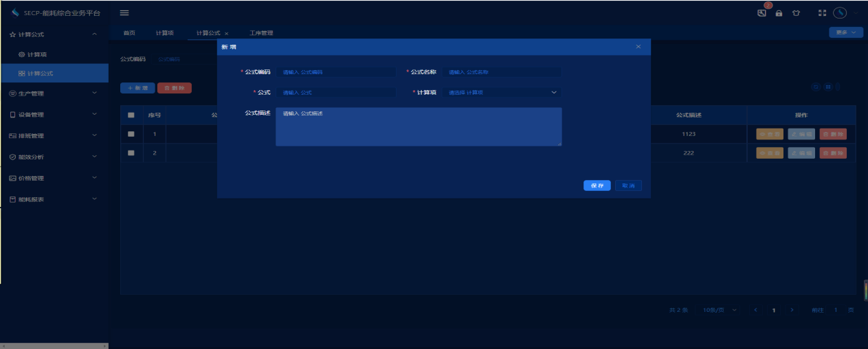Click the user avatar icon
This screenshot has width=868, height=349.
[840, 13]
